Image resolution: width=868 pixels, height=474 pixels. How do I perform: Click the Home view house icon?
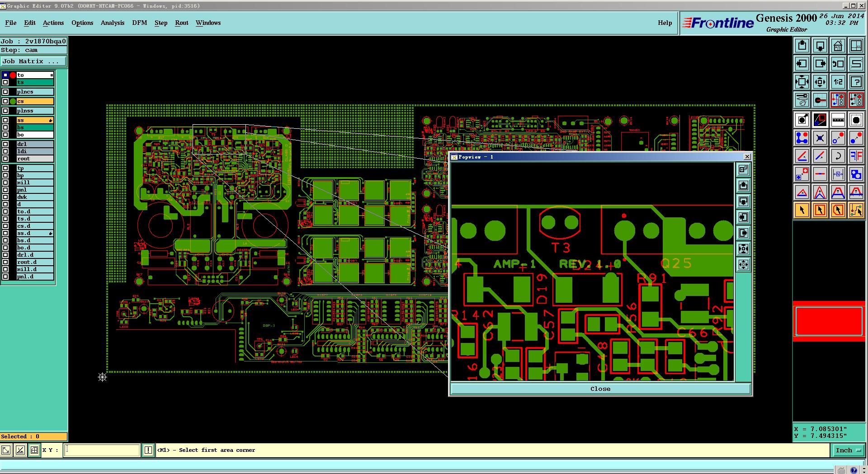838,46
